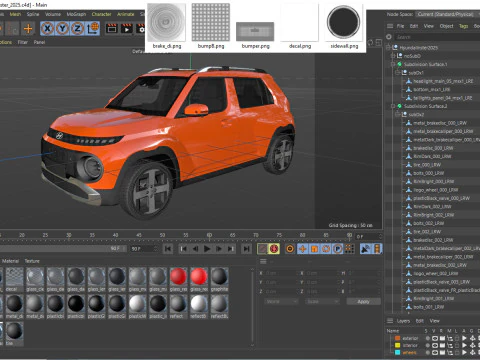Collapse Subdivision Surface.2 tree node

point(393,106)
